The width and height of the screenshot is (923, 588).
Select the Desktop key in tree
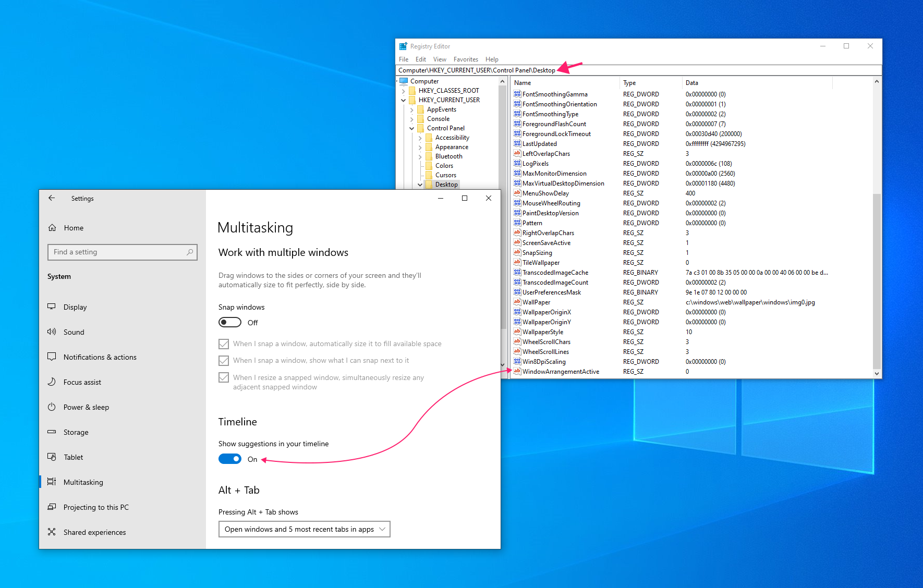coord(446,185)
